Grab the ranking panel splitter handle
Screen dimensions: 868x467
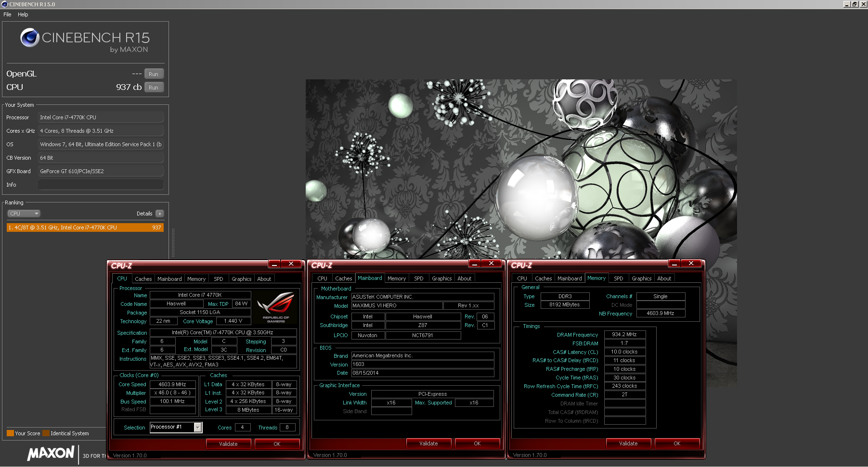tap(173, 243)
